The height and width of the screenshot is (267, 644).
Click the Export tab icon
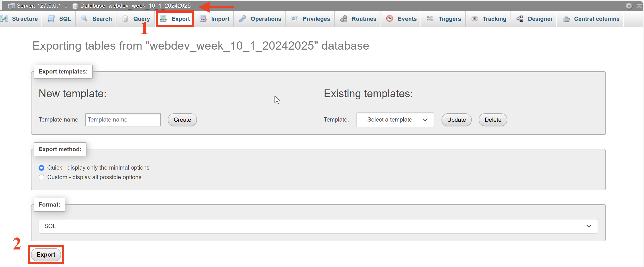pyautogui.click(x=163, y=19)
